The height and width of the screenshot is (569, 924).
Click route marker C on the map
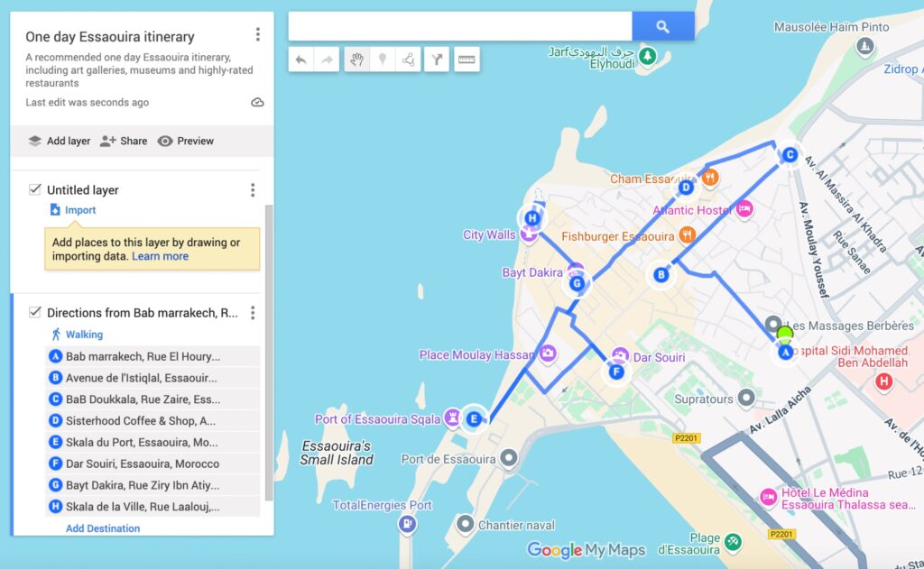pos(790,155)
